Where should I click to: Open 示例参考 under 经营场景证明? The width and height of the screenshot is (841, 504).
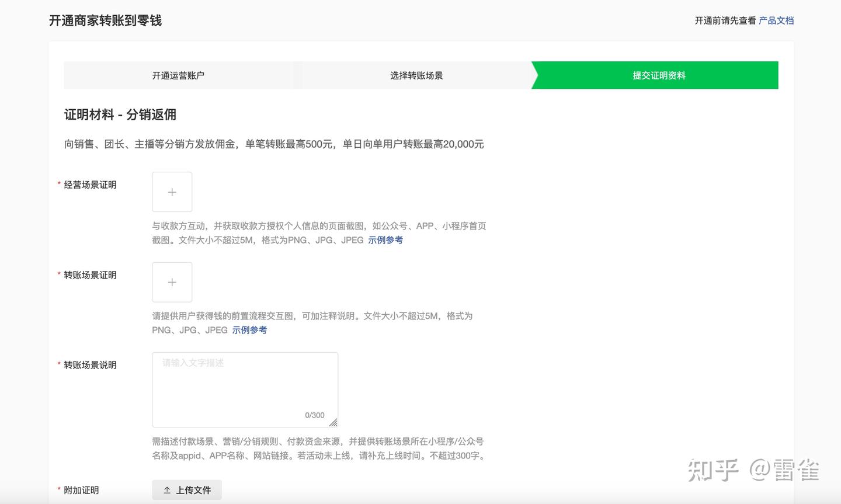(x=385, y=239)
